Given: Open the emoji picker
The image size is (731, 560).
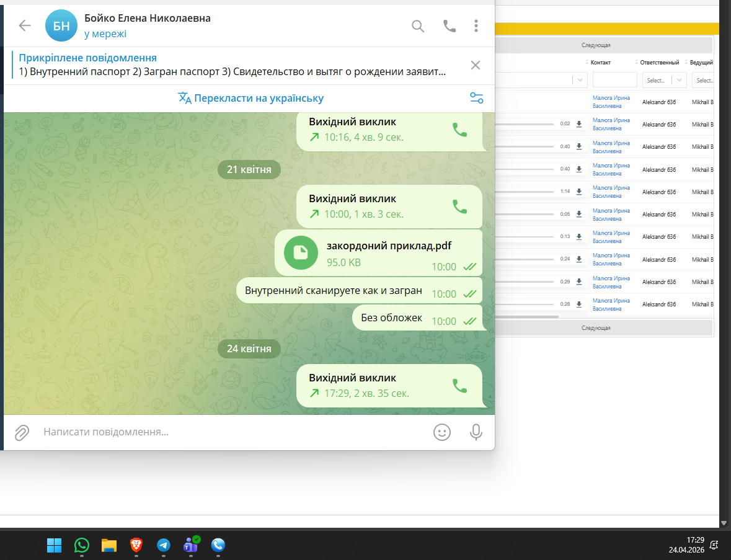Looking at the screenshot, I should pyautogui.click(x=442, y=432).
